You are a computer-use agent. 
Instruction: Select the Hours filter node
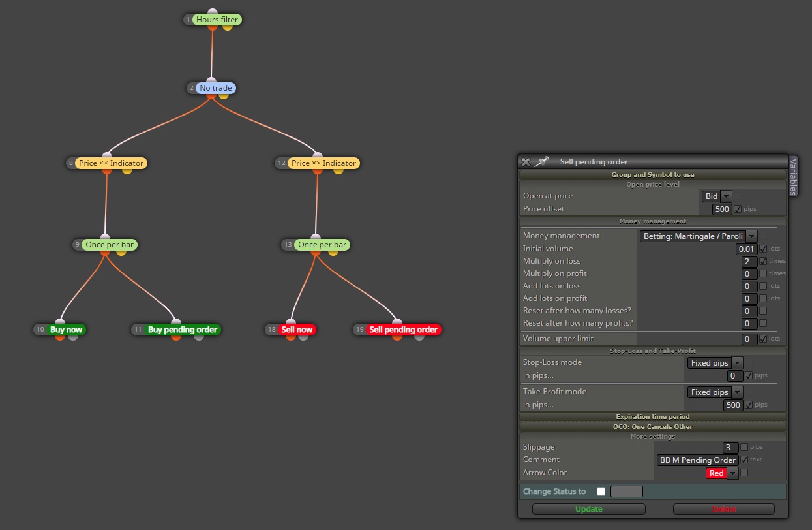(217, 20)
